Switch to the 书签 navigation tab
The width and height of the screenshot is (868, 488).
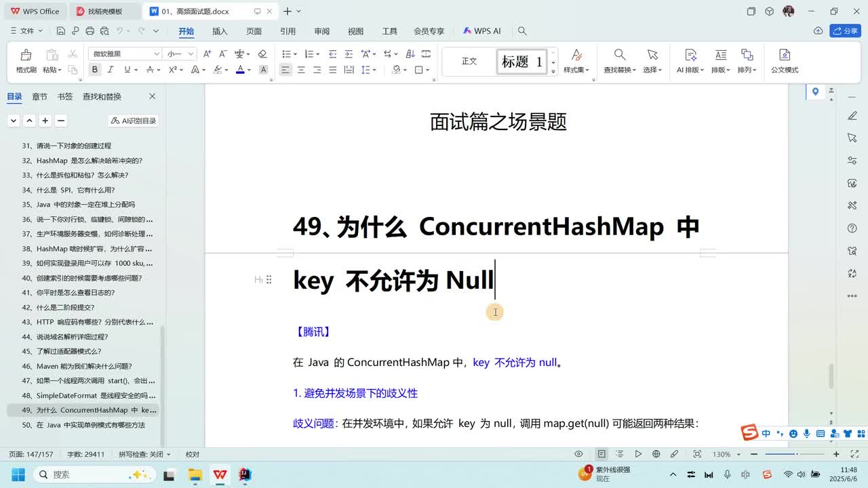(65, 97)
